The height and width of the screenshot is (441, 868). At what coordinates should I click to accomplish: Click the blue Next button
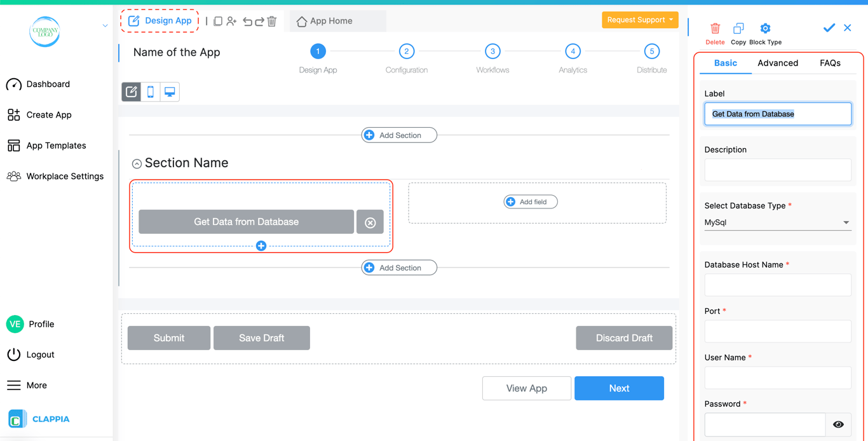pos(619,388)
